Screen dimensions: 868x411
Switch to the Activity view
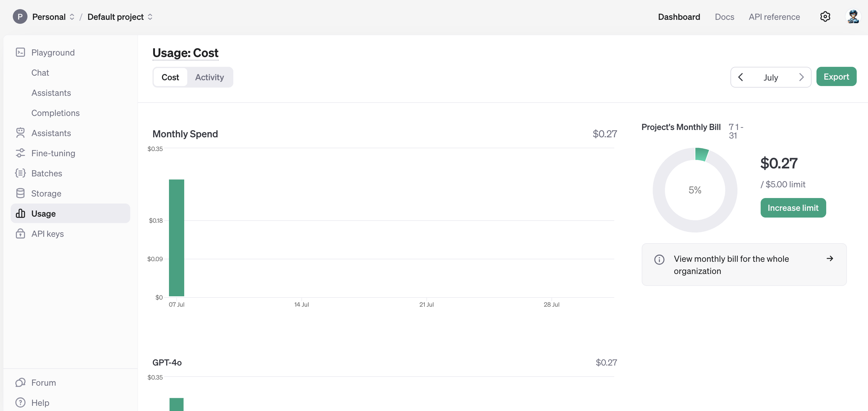pos(209,77)
